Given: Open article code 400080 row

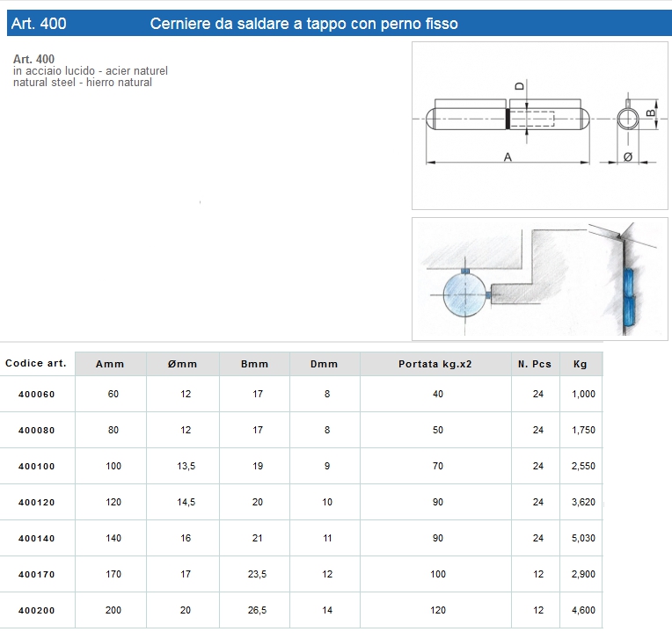Looking at the screenshot, I should point(37,431).
